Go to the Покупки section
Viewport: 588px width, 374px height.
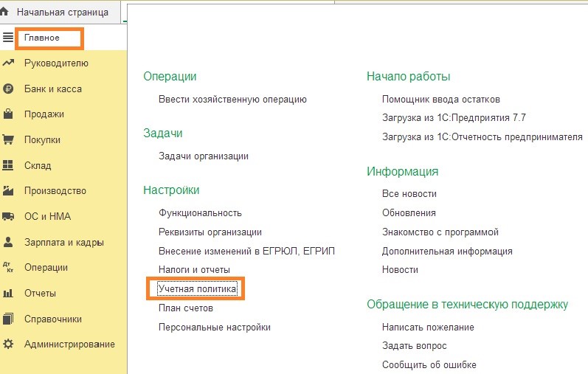(42, 140)
